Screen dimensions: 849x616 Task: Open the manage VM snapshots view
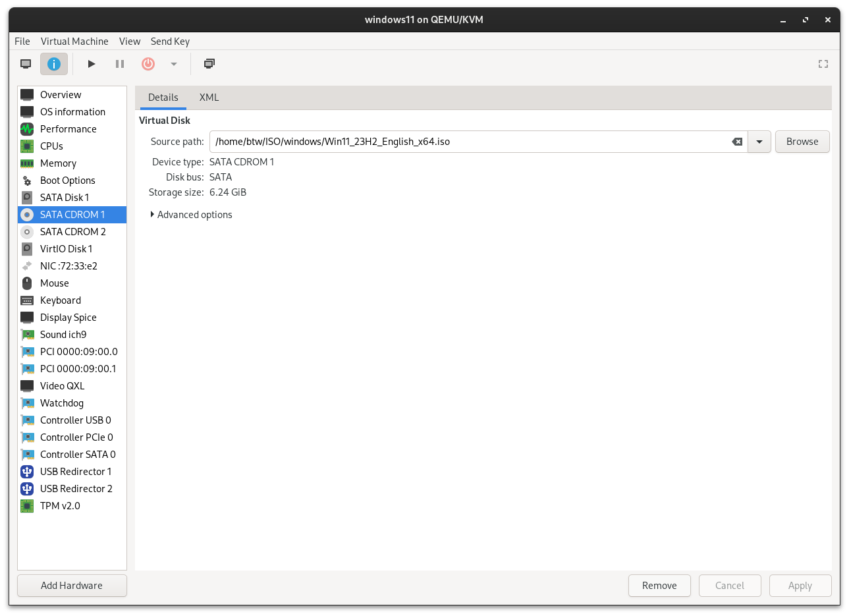(209, 64)
